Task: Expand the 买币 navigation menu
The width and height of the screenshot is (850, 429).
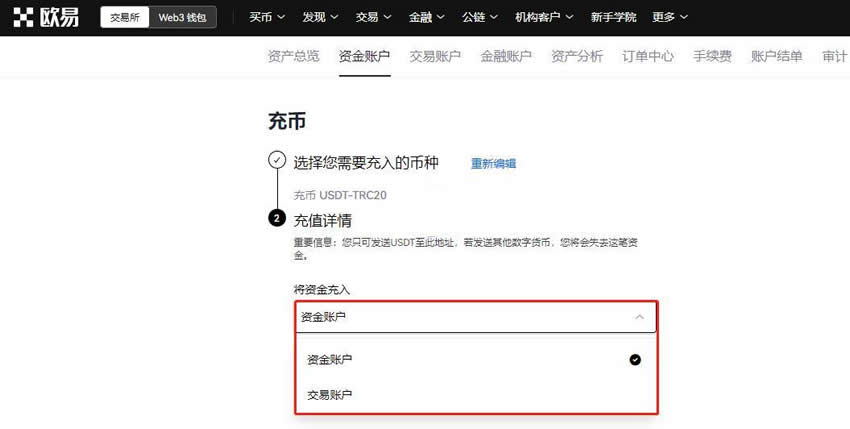Action: 266,17
